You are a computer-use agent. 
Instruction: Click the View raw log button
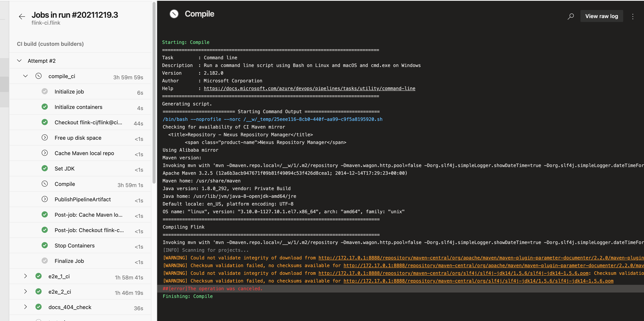601,16
